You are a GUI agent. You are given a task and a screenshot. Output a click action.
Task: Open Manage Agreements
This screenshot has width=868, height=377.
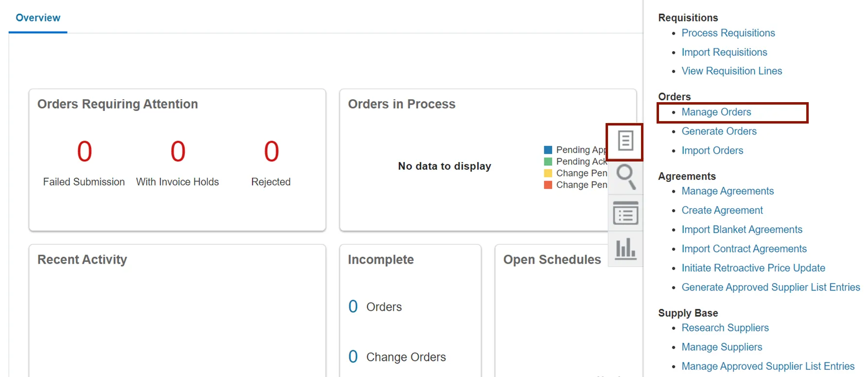click(x=727, y=191)
